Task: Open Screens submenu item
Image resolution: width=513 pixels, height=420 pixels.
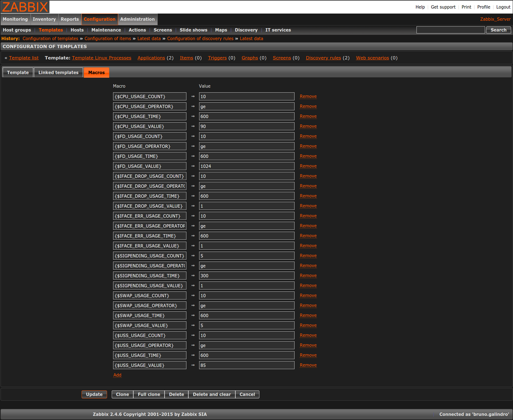Action: pos(163,30)
